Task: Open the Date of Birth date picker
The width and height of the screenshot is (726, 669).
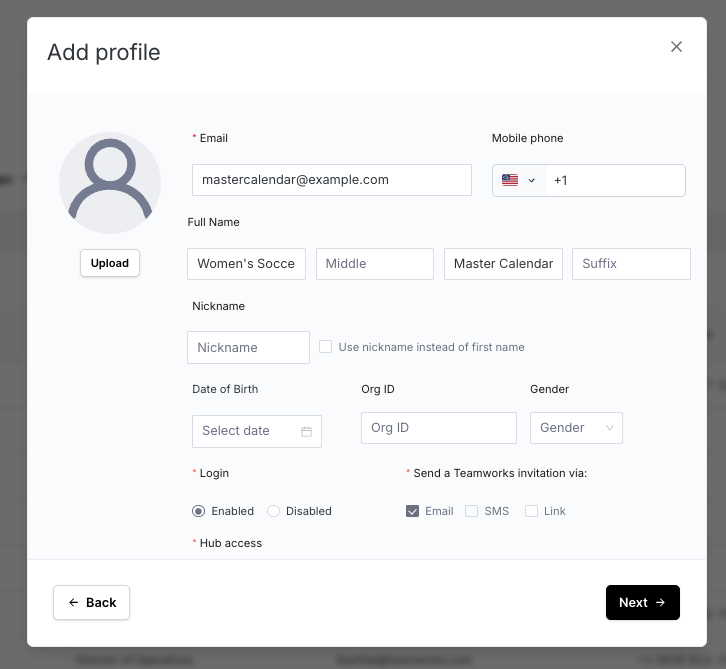Action: pos(245,431)
